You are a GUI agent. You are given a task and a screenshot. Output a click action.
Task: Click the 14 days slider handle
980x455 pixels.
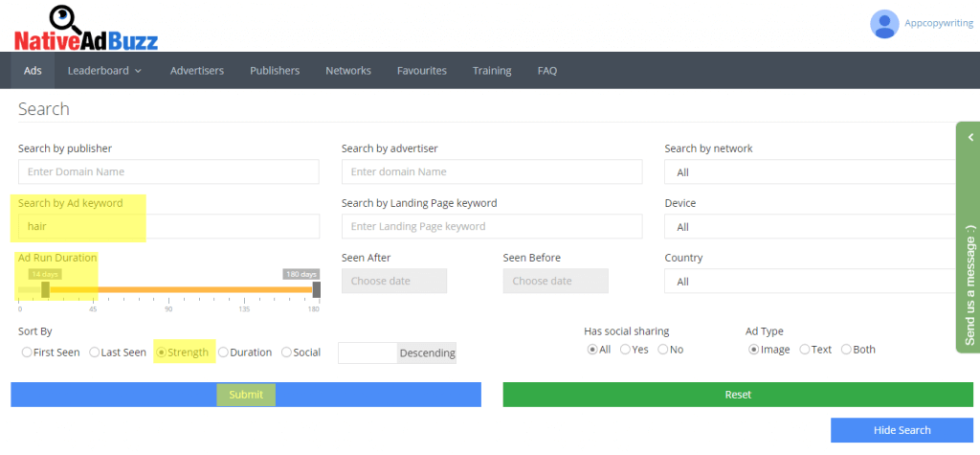pyautogui.click(x=45, y=289)
